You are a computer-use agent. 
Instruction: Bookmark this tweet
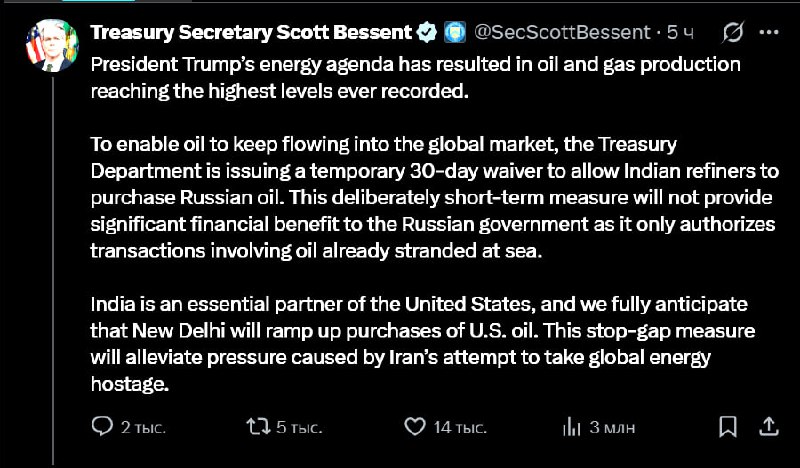pos(727,427)
